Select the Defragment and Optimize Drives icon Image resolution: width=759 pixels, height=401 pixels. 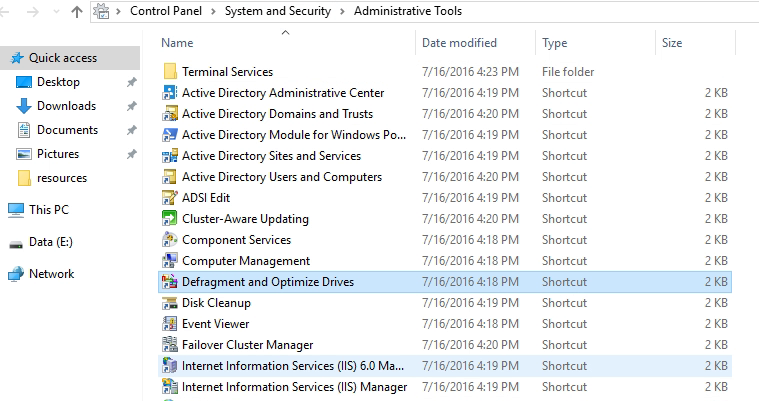(x=169, y=282)
